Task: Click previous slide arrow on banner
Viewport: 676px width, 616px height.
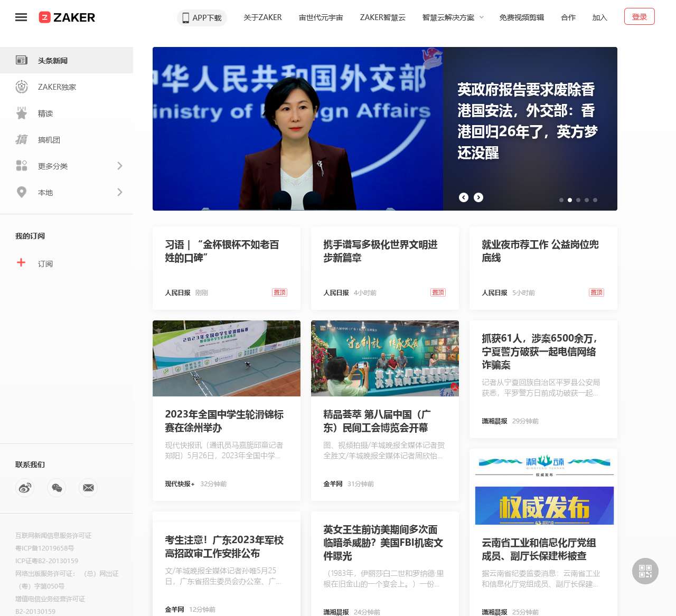Action: (464, 197)
